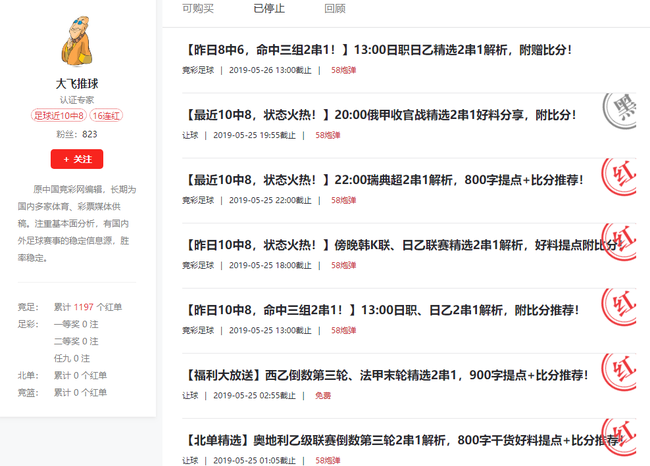Switch to the 可购买 tab
The image size is (650, 466).
198,8
